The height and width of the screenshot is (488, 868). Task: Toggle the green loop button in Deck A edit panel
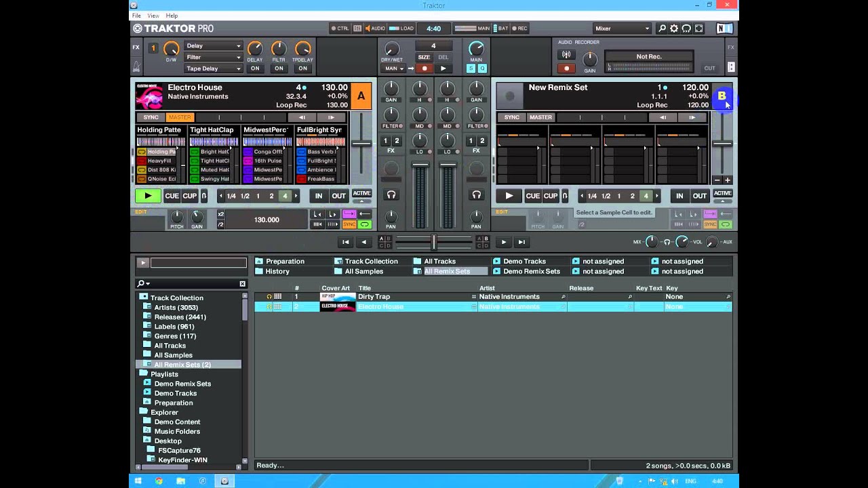[x=365, y=224]
